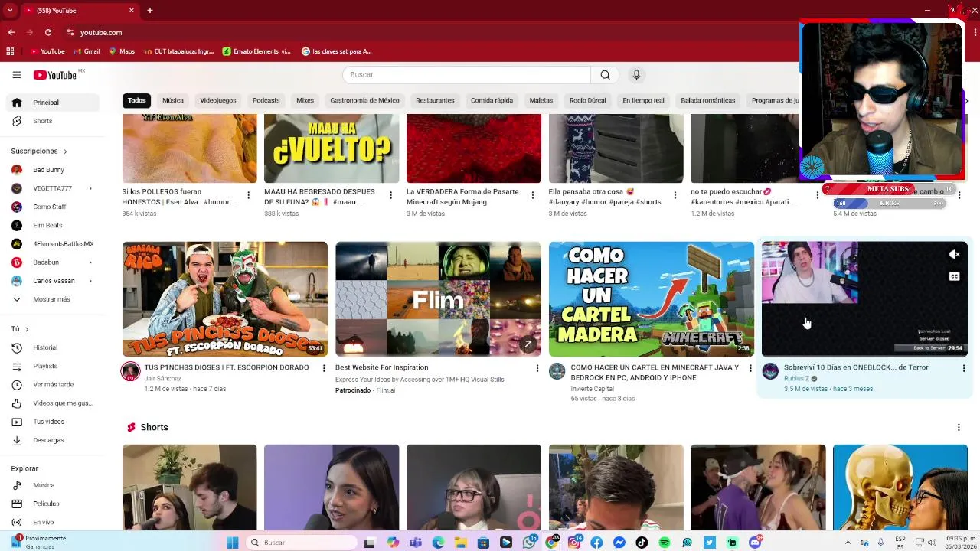Reload the page in the browser
The image size is (980, 551).
click(x=48, y=32)
